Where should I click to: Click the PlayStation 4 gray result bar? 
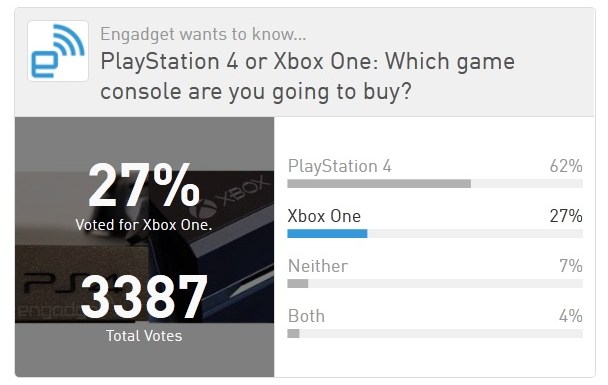379,184
